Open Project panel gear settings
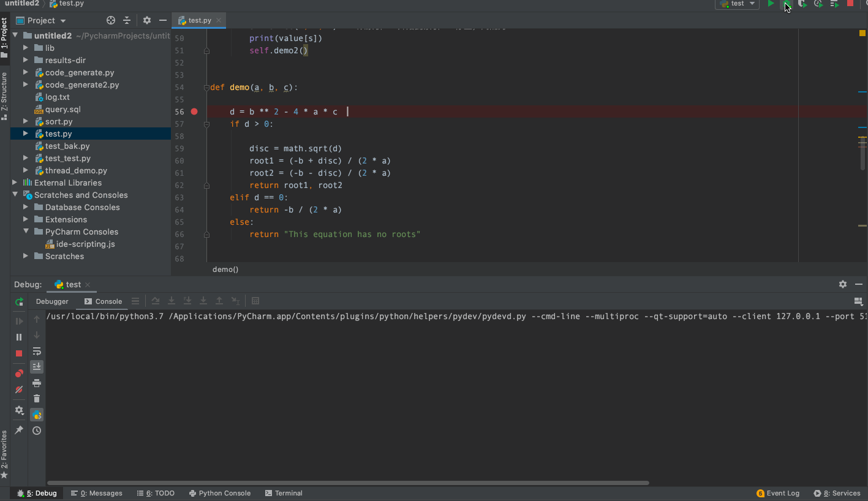The height and width of the screenshot is (501, 868). (x=147, y=20)
